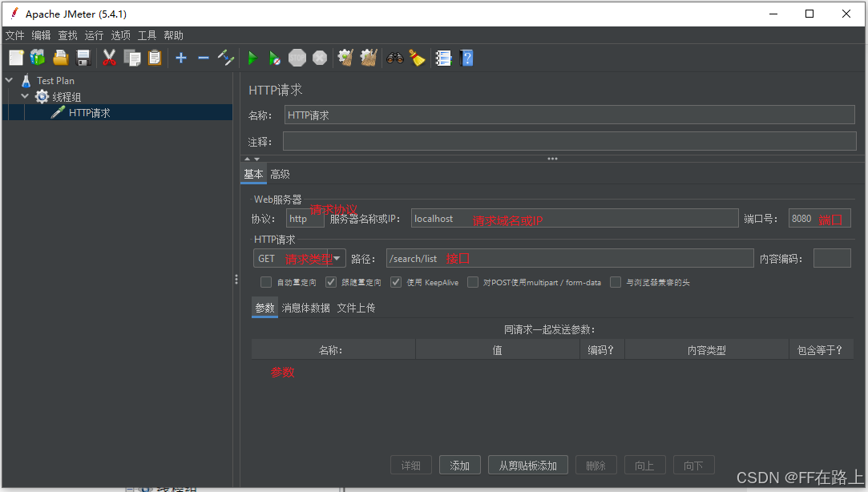Select the 参数 tab

click(264, 308)
